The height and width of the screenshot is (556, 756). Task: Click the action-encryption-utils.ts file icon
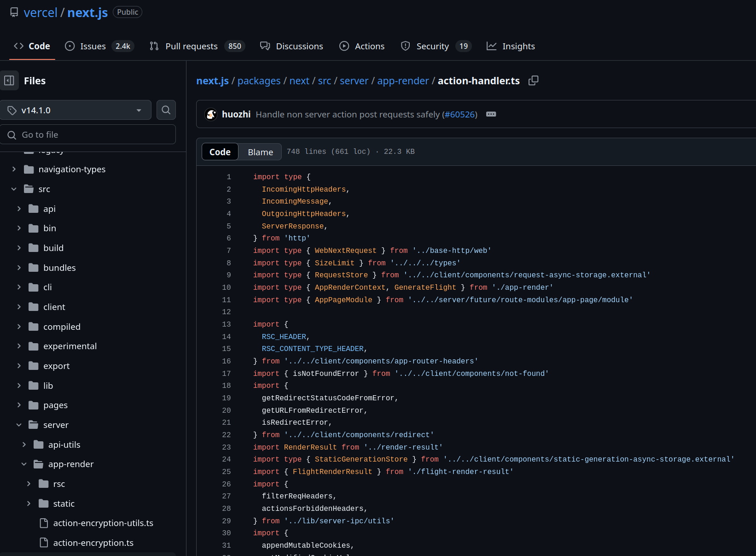coord(44,523)
